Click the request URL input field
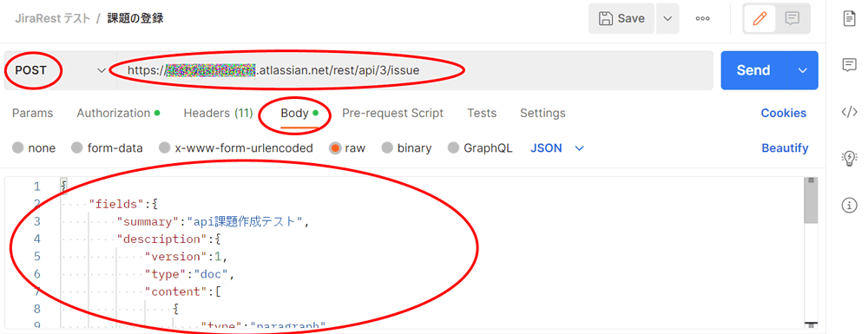868x334 pixels. point(414,70)
